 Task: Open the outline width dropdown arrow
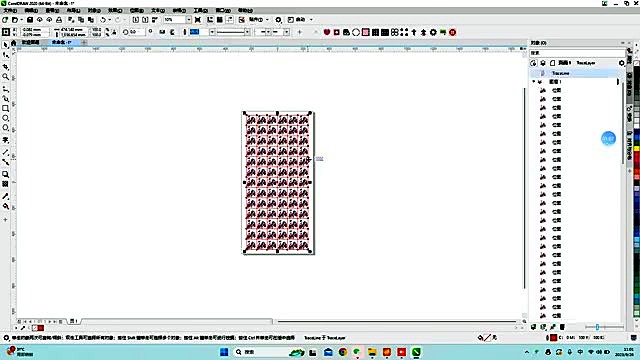pos(212,32)
